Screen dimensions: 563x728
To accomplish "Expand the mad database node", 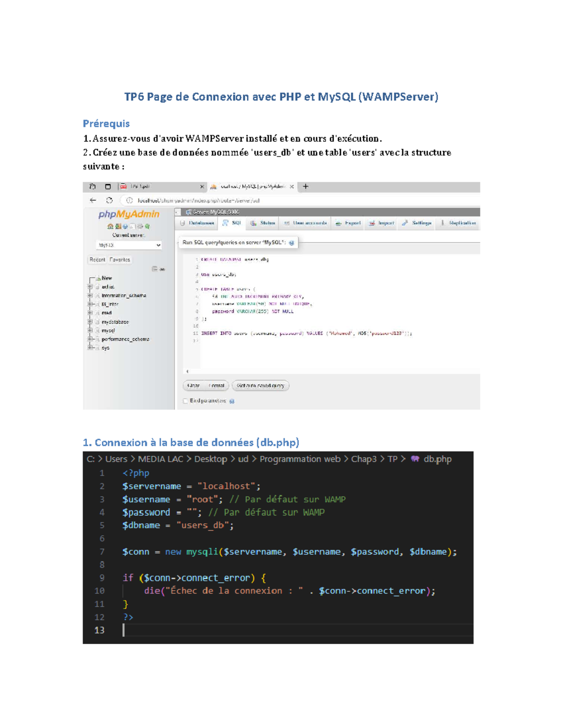I will click(90, 313).
